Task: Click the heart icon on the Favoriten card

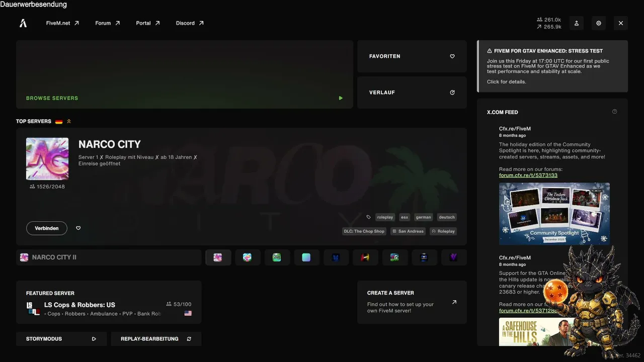Action: click(452, 56)
